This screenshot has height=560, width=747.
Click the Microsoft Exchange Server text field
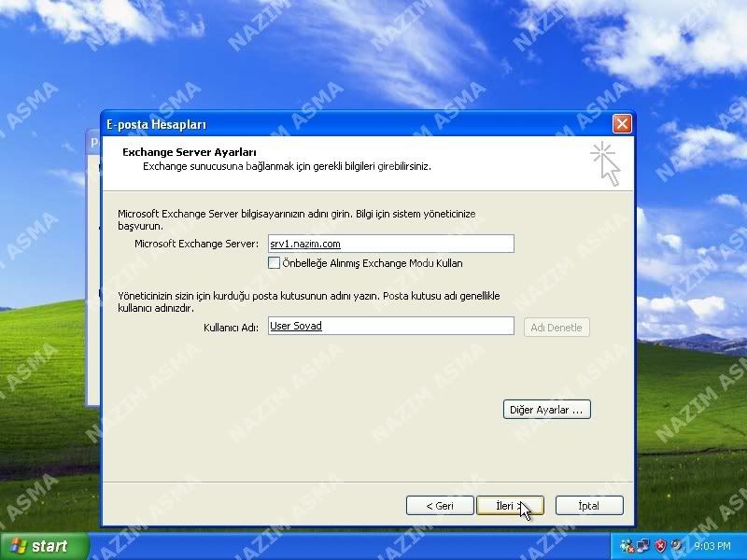tap(391, 244)
